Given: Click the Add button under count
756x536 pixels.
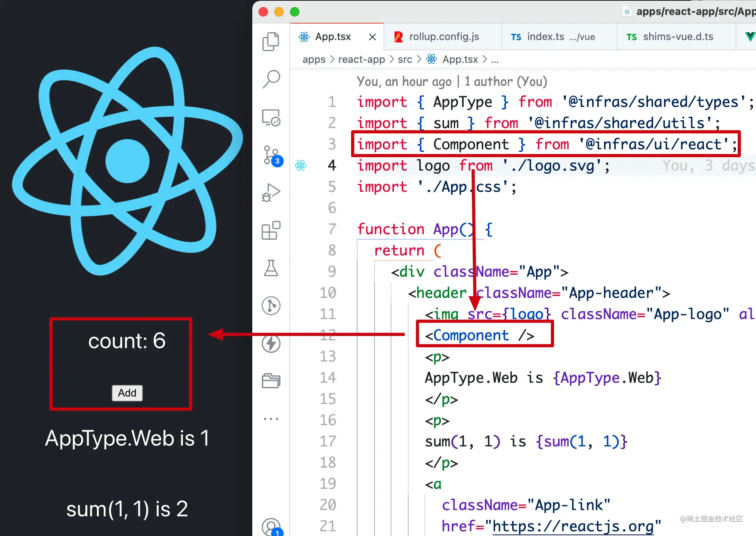Looking at the screenshot, I should click(127, 393).
